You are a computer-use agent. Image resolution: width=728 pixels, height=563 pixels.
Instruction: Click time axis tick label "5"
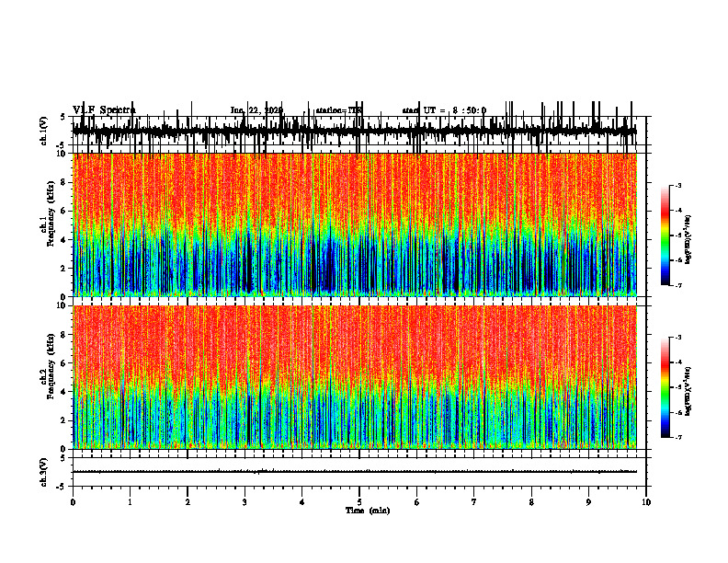(x=359, y=502)
